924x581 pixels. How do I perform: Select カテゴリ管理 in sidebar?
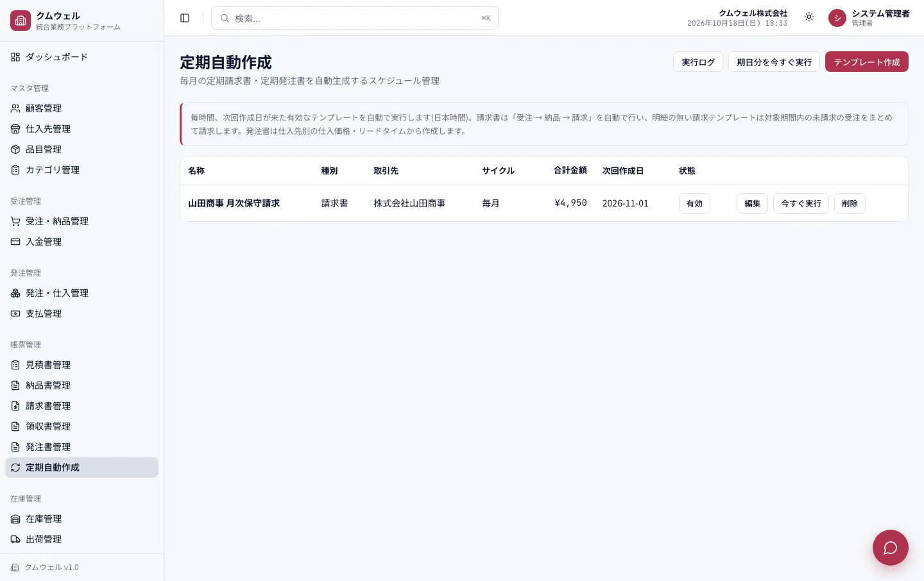pyautogui.click(x=81, y=170)
